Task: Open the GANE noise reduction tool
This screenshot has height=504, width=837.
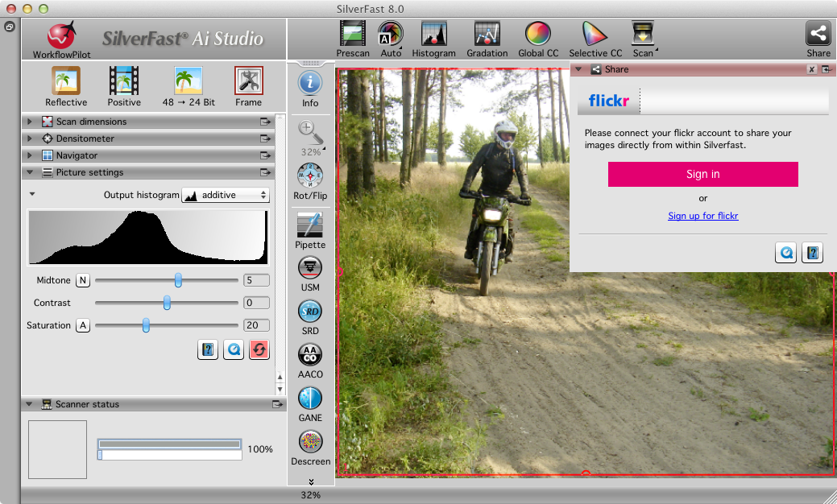Action: pos(310,399)
